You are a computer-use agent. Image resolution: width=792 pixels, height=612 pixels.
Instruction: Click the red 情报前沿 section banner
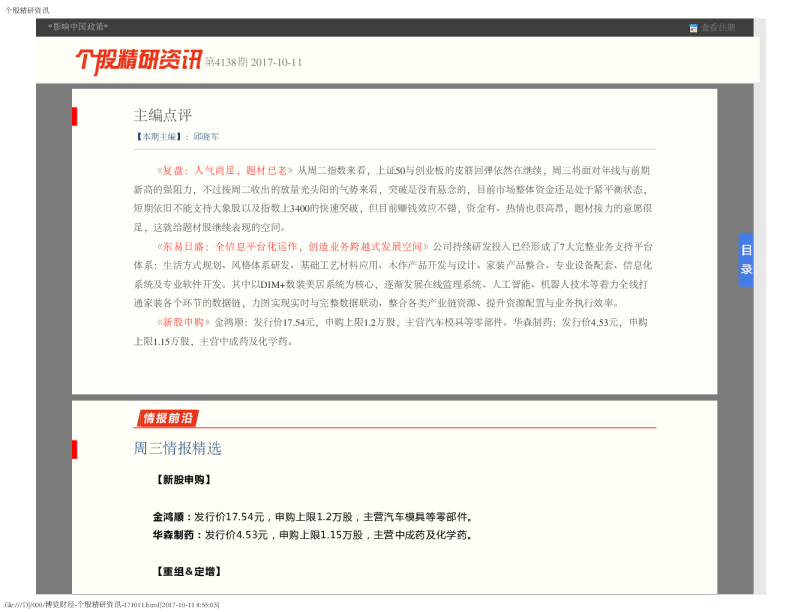167,418
